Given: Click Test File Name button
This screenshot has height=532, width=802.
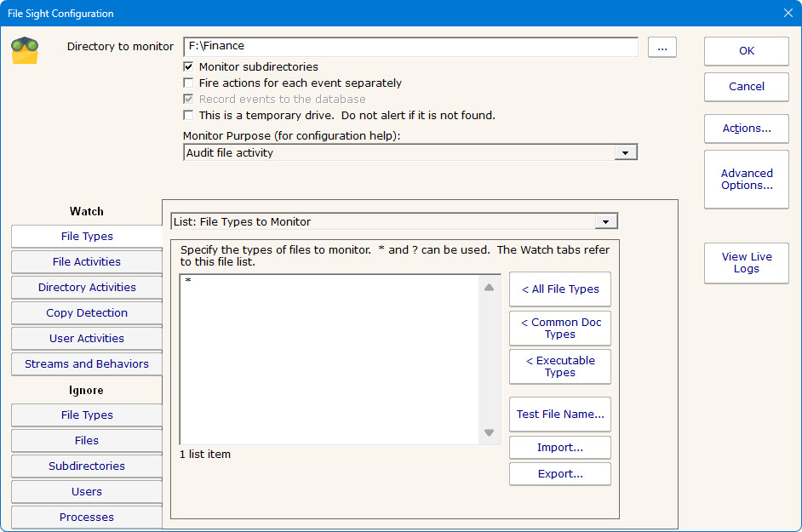Looking at the screenshot, I should [559, 415].
